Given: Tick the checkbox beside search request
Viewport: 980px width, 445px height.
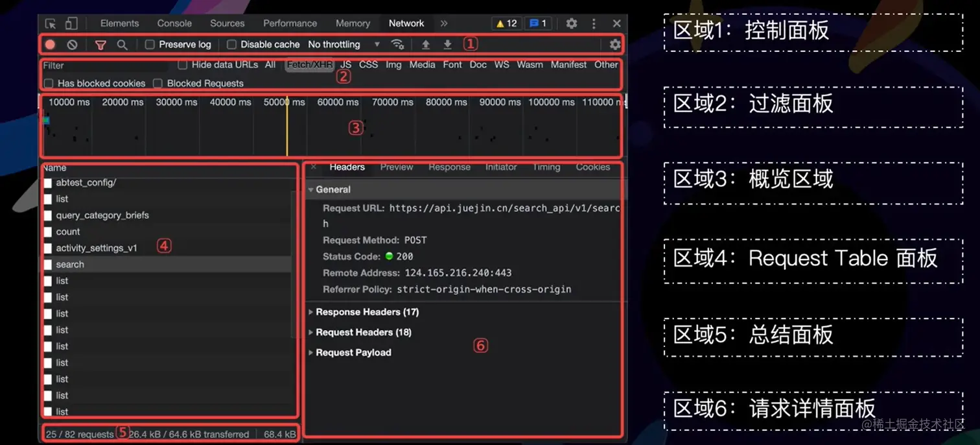Looking at the screenshot, I should tap(48, 265).
